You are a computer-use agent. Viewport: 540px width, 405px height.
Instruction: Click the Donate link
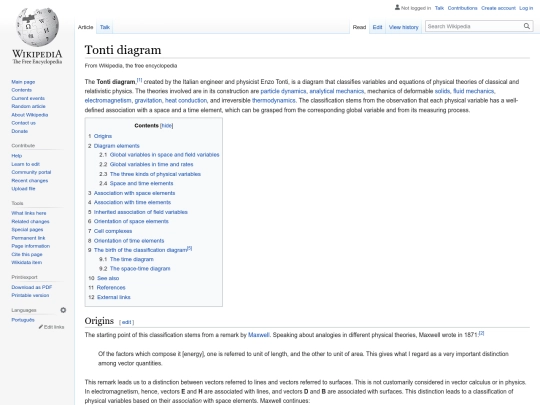click(x=20, y=131)
